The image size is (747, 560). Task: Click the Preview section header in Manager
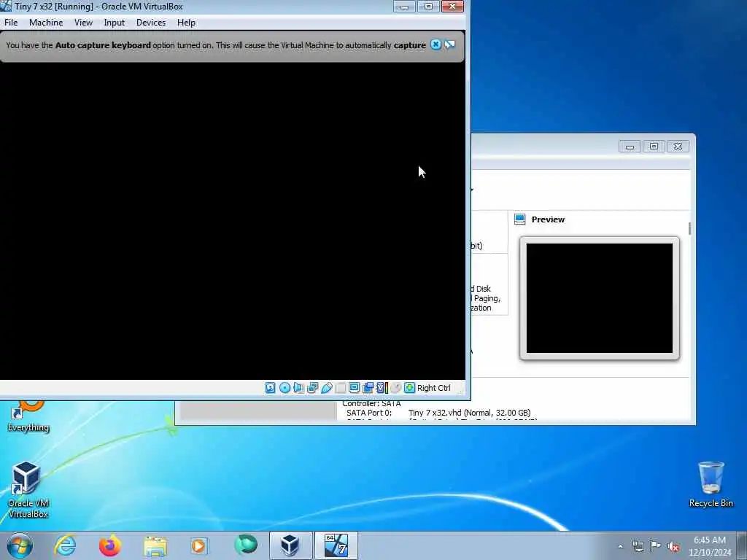(x=548, y=219)
